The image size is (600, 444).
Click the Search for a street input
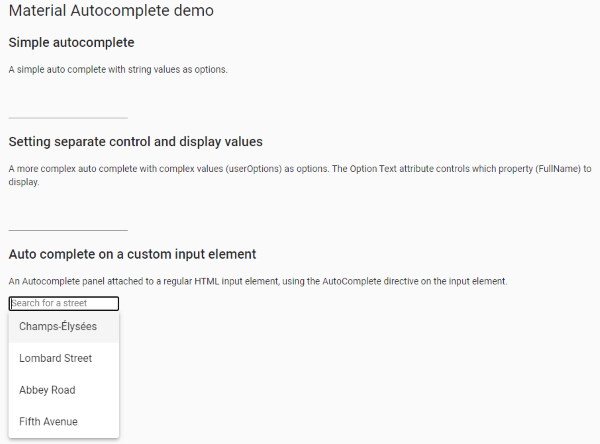coord(64,303)
